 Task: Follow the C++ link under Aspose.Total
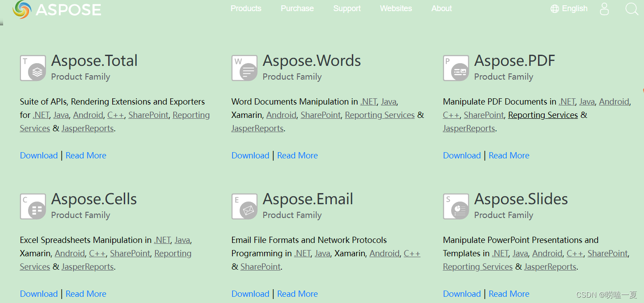pos(116,115)
